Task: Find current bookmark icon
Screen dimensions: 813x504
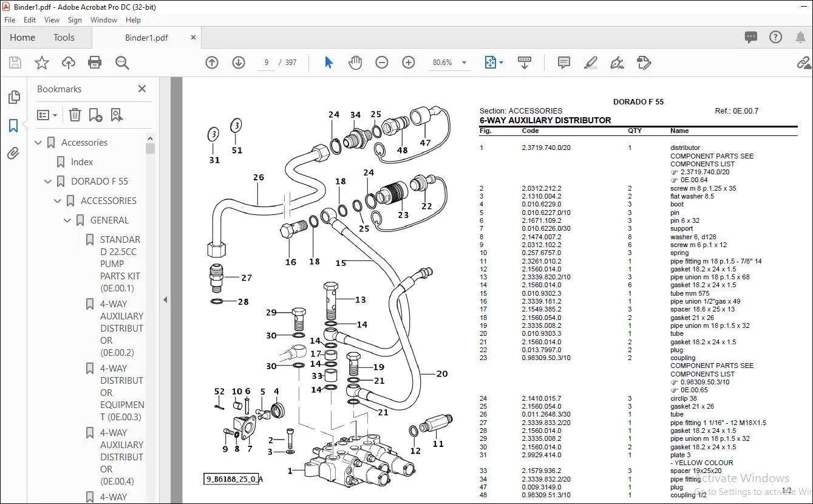Action: tap(117, 115)
